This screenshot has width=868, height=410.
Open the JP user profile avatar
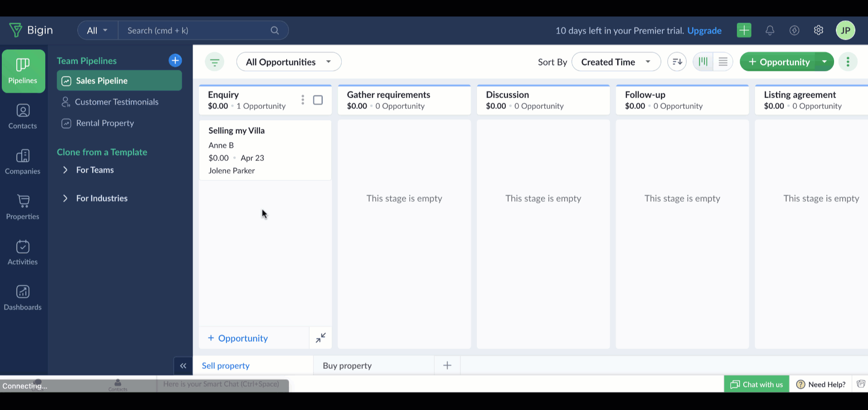846,30
